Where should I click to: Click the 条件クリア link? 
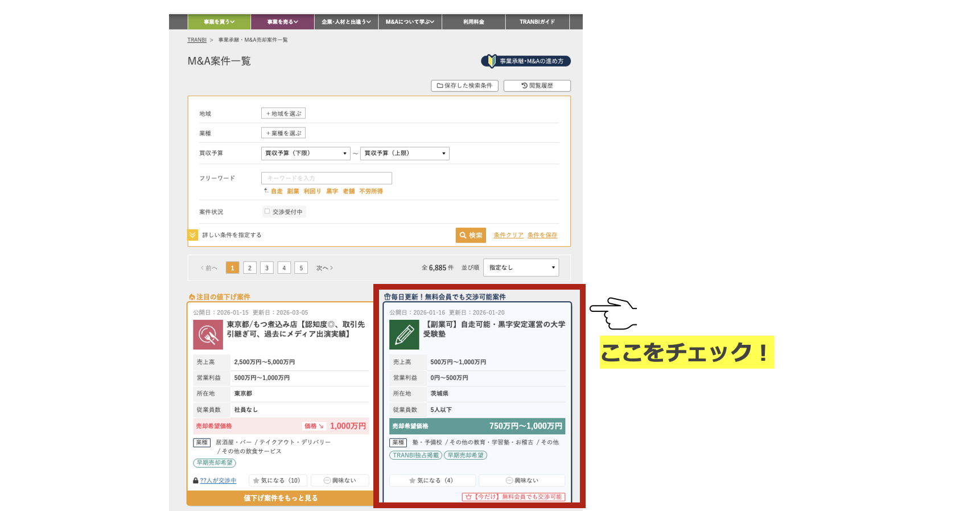click(508, 235)
